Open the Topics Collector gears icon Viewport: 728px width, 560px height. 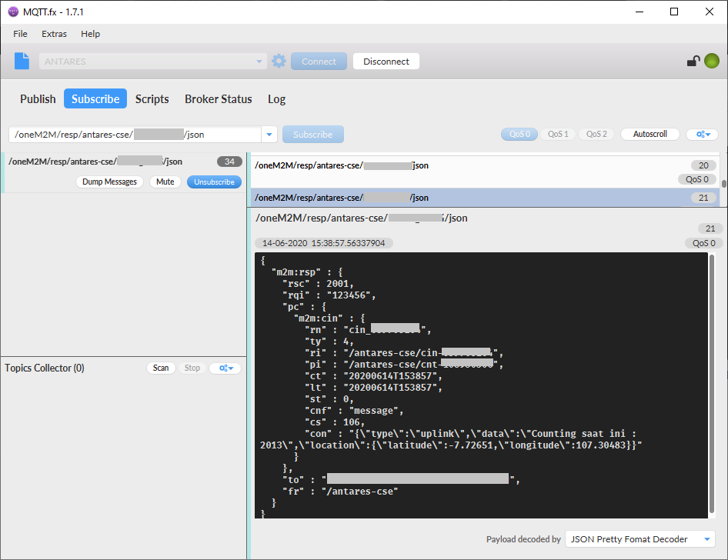pyautogui.click(x=225, y=368)
